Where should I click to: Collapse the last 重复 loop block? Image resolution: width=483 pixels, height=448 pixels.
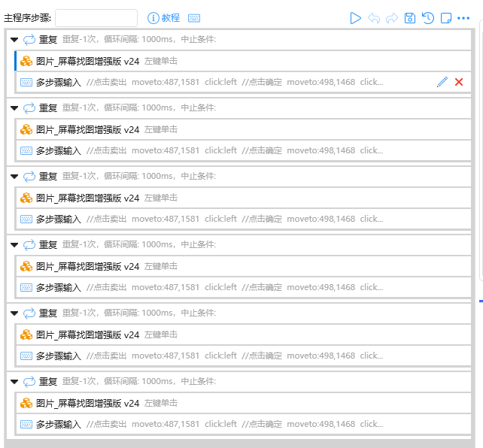click(14, 382)
